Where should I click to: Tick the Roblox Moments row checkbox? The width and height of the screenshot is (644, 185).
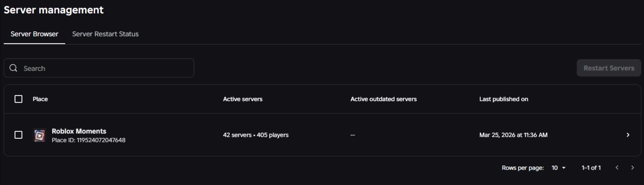click(x=18, y=135)
